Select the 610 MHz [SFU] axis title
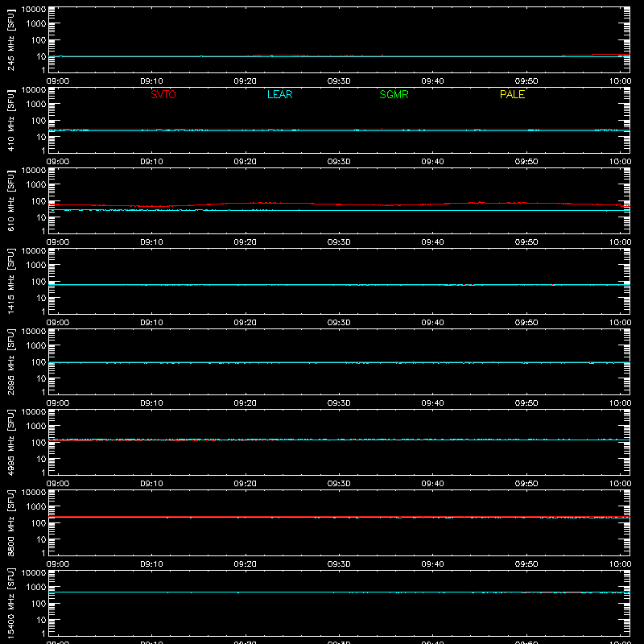Image resolution: width=644 pixels, height=644 pixels. point(10,200)
